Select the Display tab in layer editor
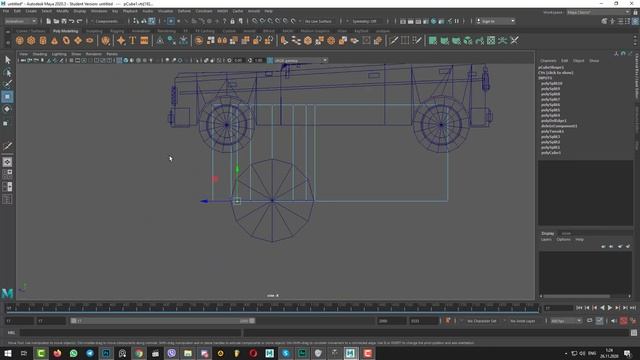 (548, 233)
